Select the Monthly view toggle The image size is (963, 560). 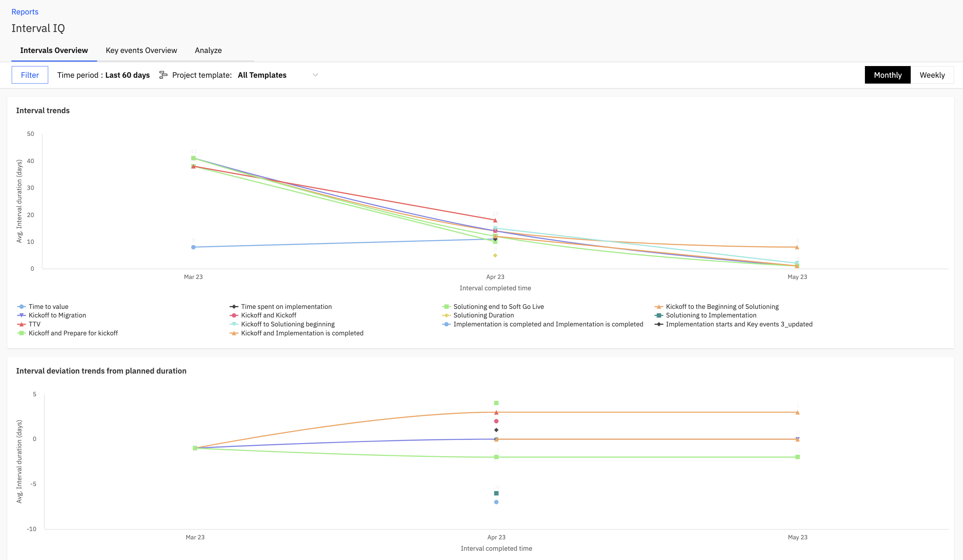887,75
